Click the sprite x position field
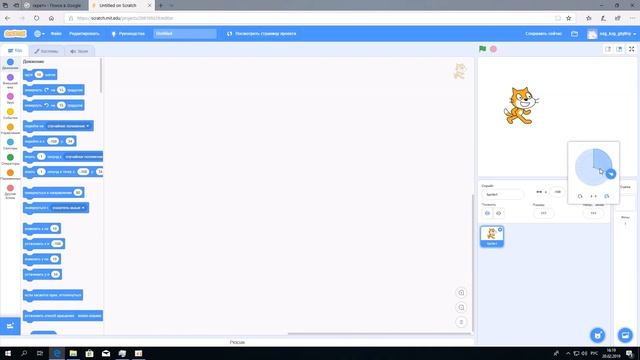Viewport: 640px width, 360px height. pyautogui.click(x=558, y=192)
